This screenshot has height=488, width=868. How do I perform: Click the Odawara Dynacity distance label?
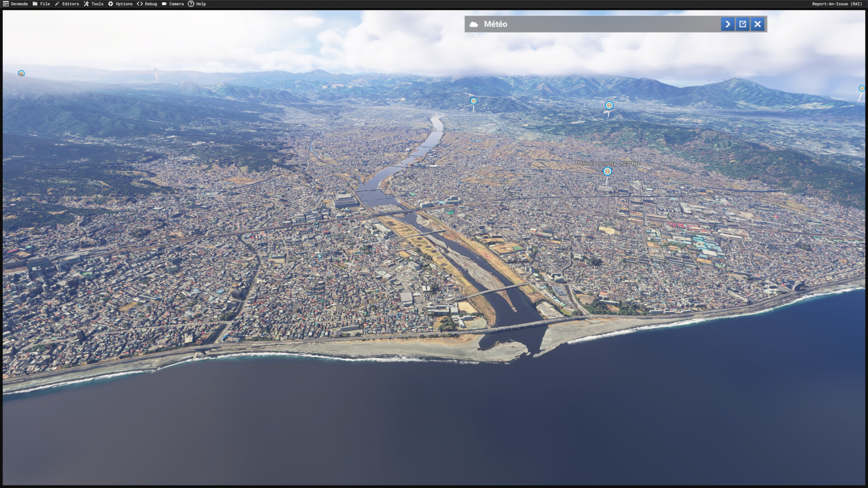coord(607,163)
